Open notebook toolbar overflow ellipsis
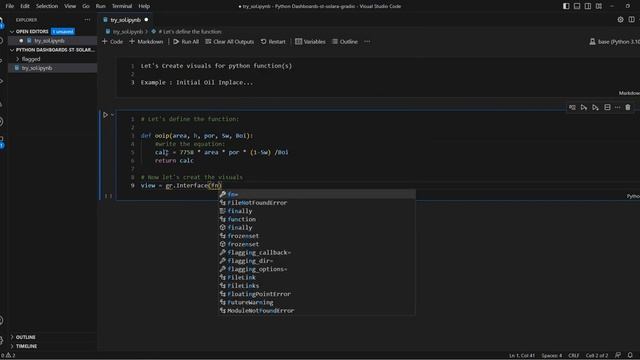This screenshot has height=360, width=640. point(367,42)
